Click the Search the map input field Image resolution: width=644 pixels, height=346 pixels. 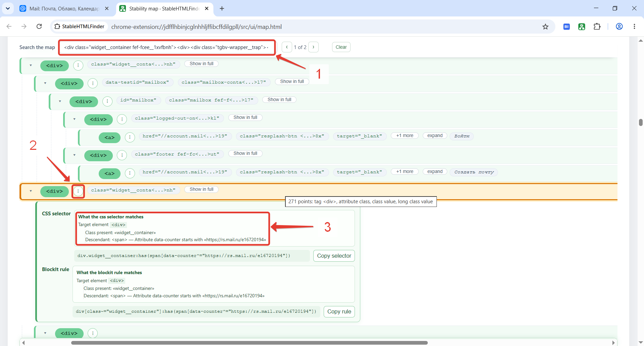(167, 47)
